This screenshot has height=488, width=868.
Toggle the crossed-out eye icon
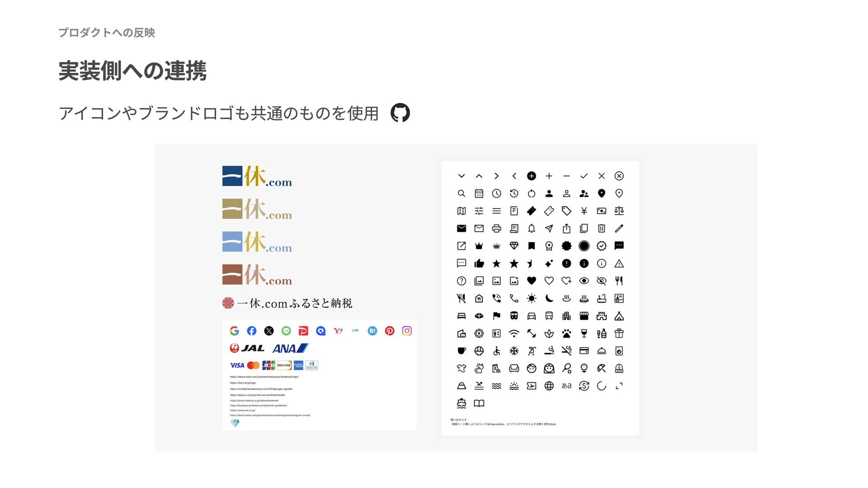[x=602, y=281]
